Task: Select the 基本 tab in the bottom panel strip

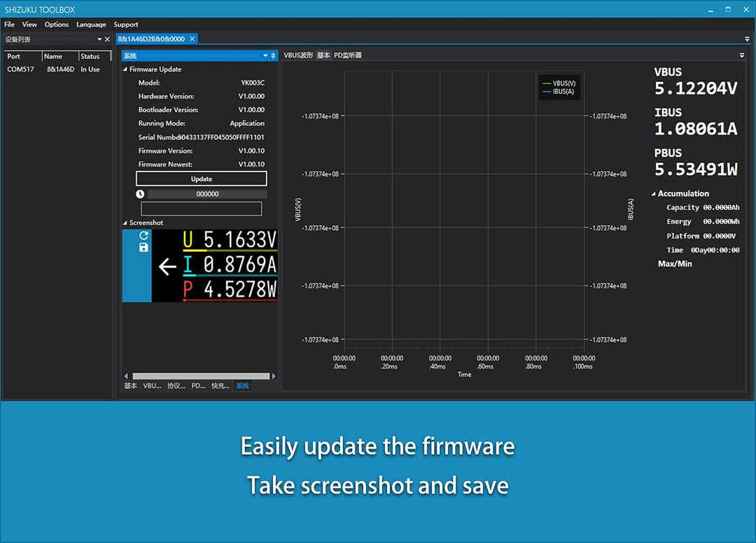Action: (x=131, y=386)
